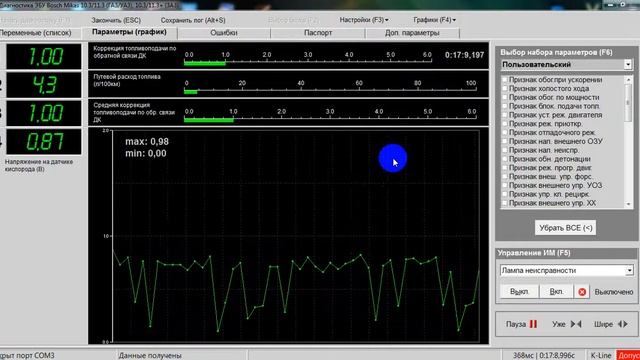Check Признак внеш. упр. форс.
Image resolution: width=640 pixels, height=360 pixels.
[x=505, y=177]
